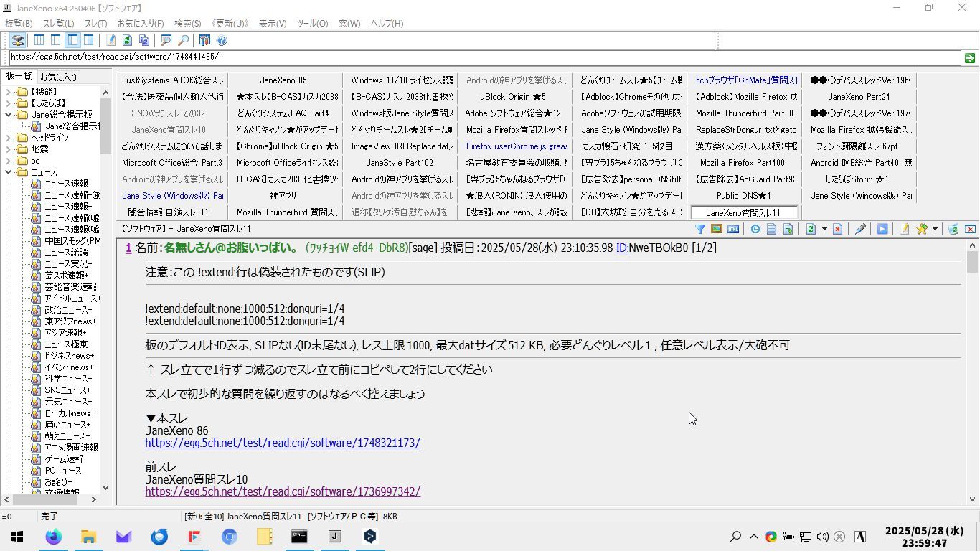980x551 pixels.
Task: Click the thread view vertical scrollbar
Action: click(972, 373)
